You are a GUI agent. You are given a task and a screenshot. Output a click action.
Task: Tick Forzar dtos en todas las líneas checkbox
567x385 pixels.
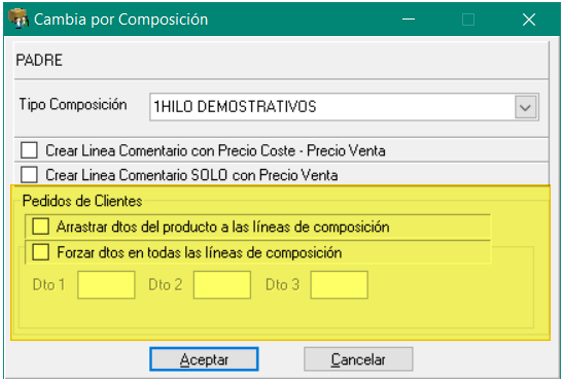pyautogui.click(x=40, y=252)
